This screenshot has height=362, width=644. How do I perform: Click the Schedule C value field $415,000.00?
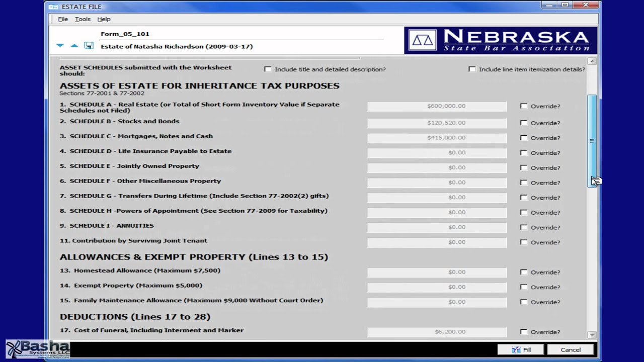tap(437, 138)
